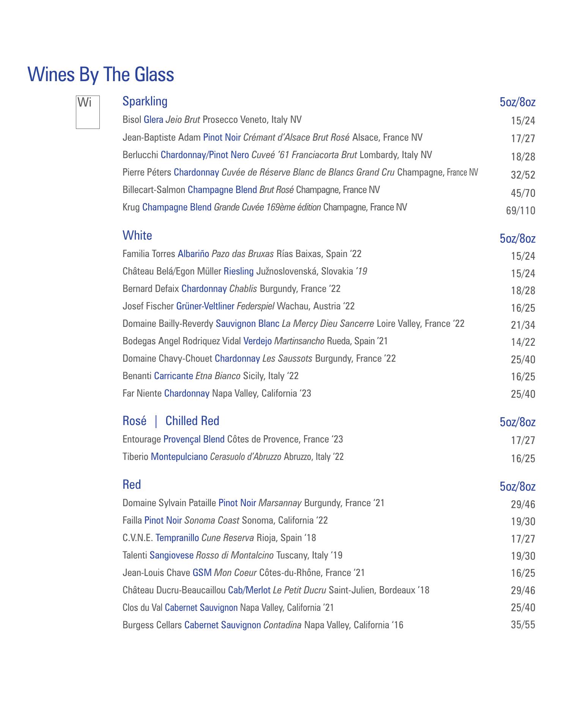
Task: Click the 17/27 price for Entourage rosé
Action: [523, 440]
